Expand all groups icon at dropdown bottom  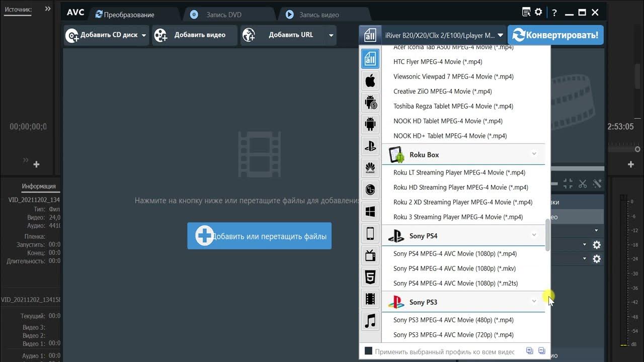(529, 351)
